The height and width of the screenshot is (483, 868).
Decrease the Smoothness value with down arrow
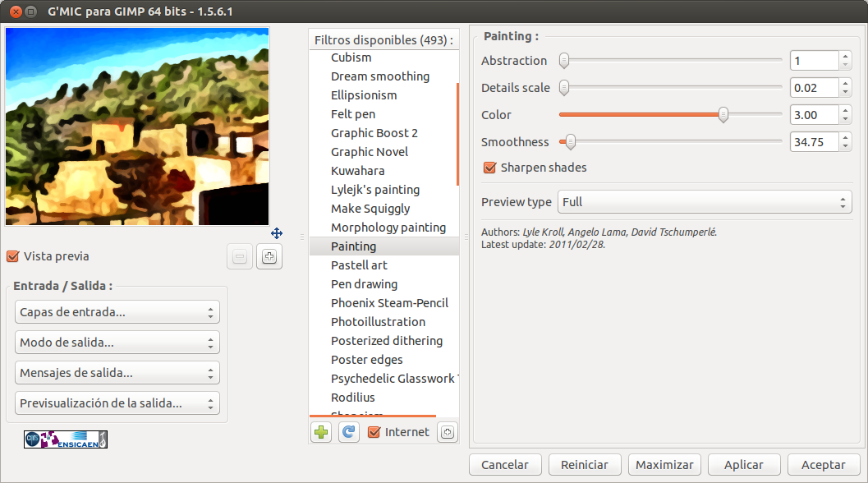coord(845,147)
